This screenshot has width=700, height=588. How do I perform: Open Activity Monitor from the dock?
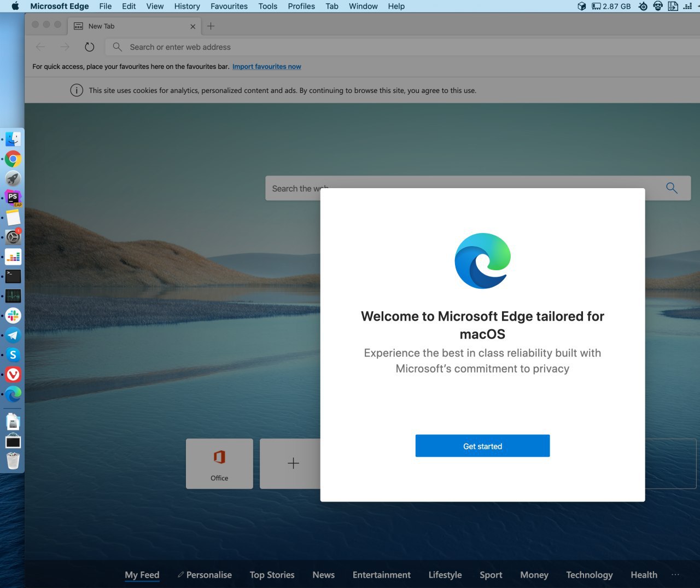click(13, 296)
